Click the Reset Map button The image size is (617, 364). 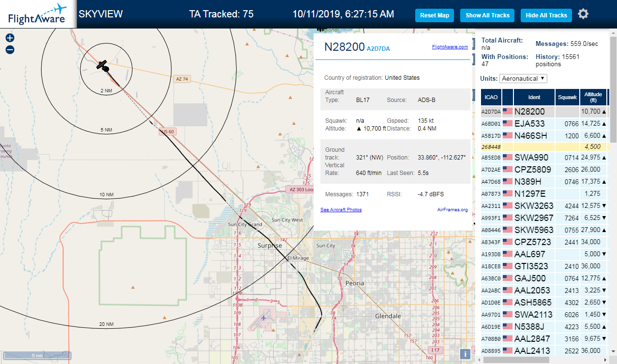coord(435,15)
